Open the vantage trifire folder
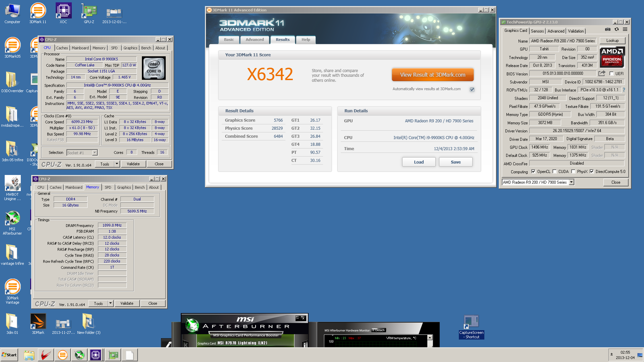 [x=12, y=255]
